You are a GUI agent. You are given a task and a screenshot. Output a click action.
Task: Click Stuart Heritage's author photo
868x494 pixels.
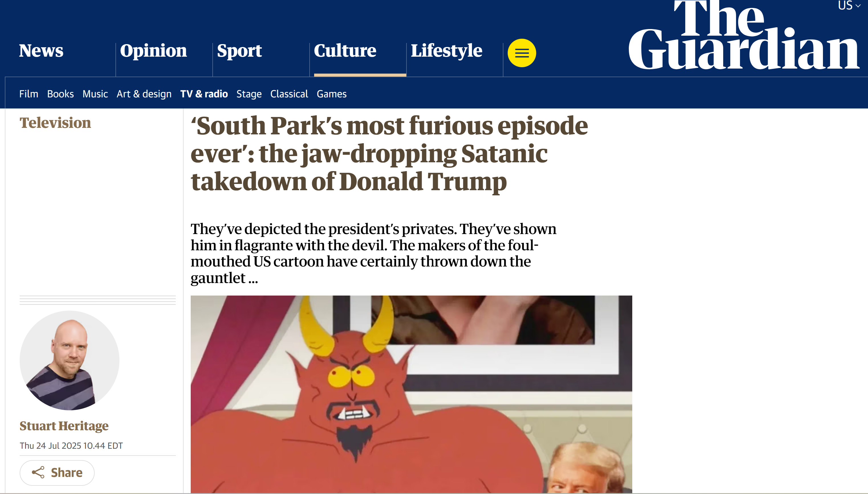pyautogui.click(x=70, y=360)
